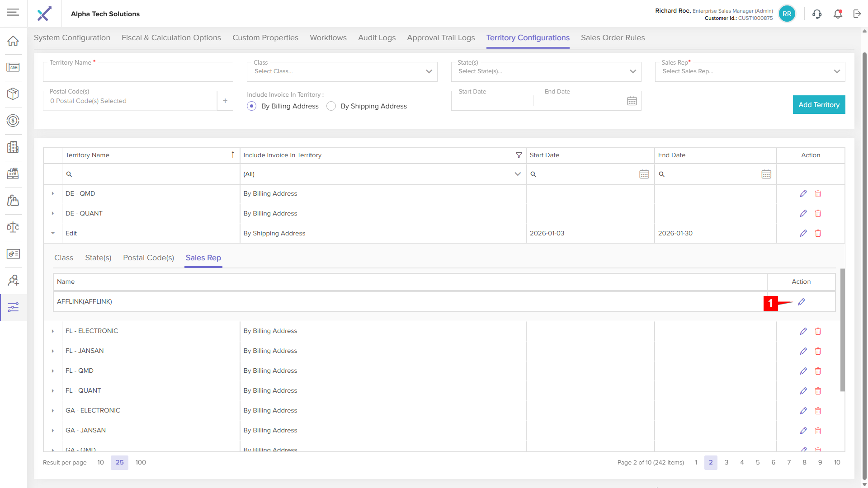Open the date range calendar icon
Screen dimensions: 868x488
click(x=632, y=101)
